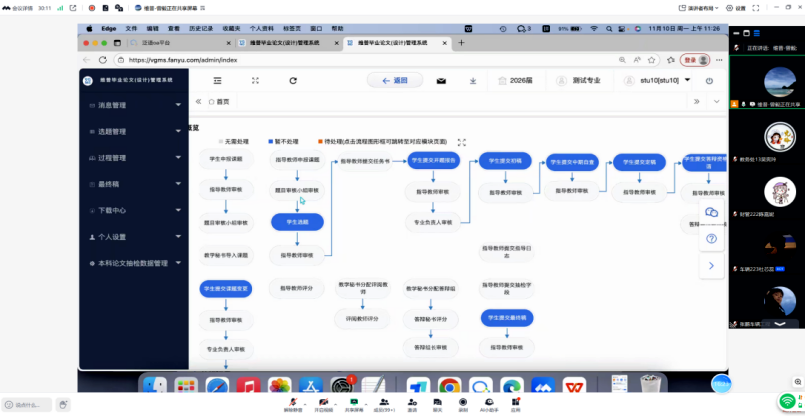The width and height of the screenshot is (805, 416).
Task: Click the 学生选题 flowchart node
Action: (x=297, y=222)
